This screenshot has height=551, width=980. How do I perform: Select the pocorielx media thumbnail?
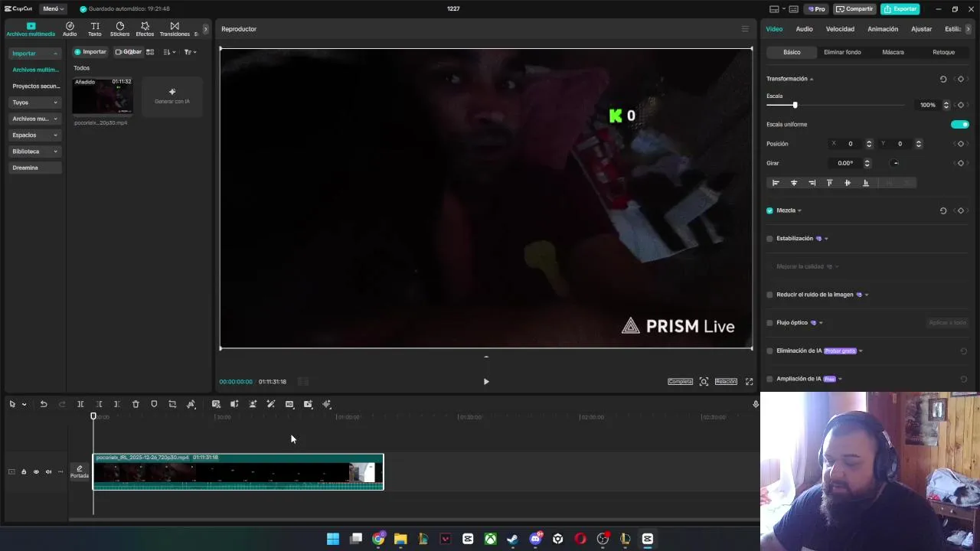tap(103, 96)
